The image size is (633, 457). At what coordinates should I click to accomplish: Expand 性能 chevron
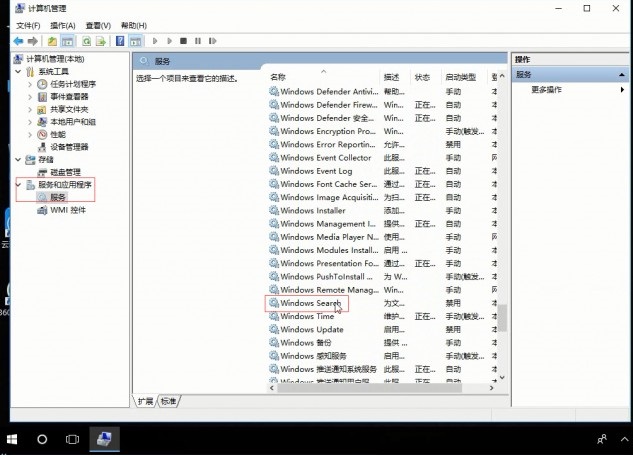pyautogui.click(x=30, y=134)
